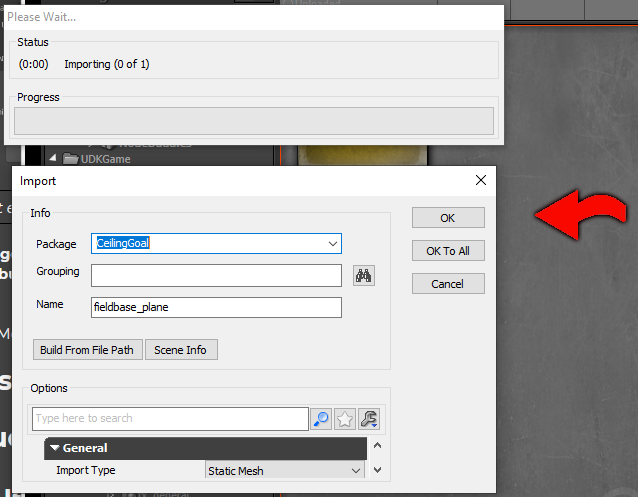Click the Importing (0 of 1) status text
Screen dimensions: 638x497
point(107,64)
